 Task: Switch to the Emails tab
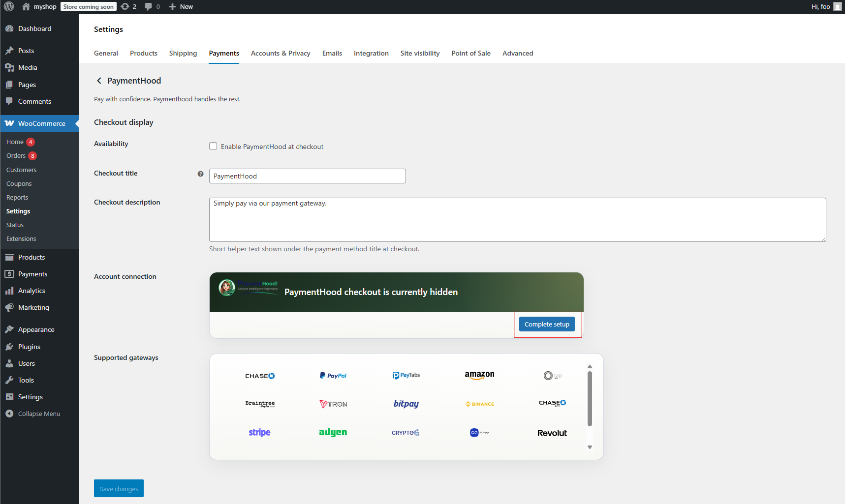click(x=332, y=53)
